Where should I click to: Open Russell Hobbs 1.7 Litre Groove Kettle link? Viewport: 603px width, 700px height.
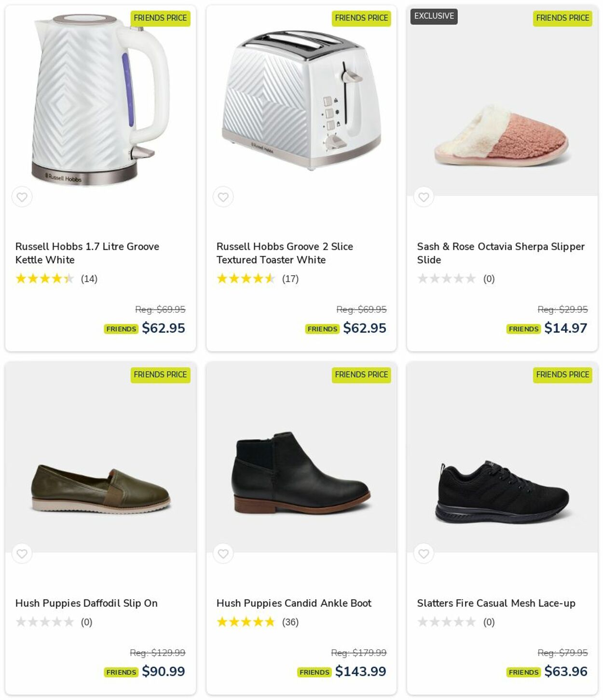87,253
